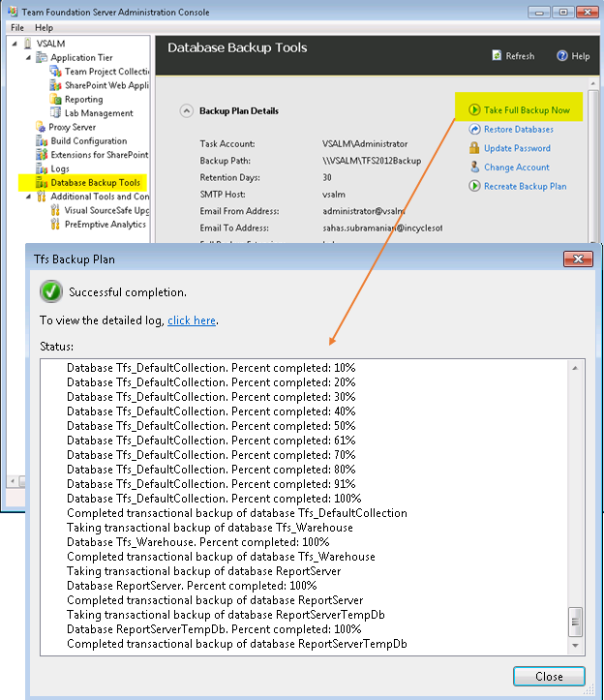Select the Proxy Server node icon
This screenshot has width=604, height=700.
pyautogui.click(x=42, y=127)
